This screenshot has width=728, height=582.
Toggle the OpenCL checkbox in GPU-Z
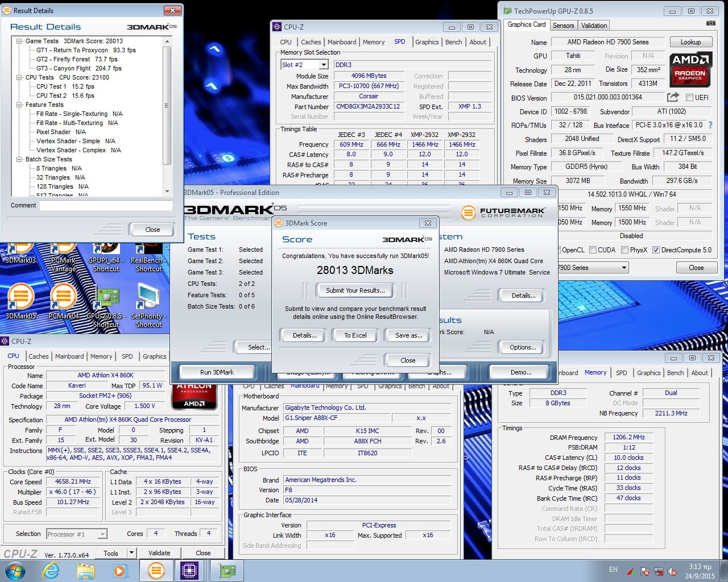[x=557, y=250]
